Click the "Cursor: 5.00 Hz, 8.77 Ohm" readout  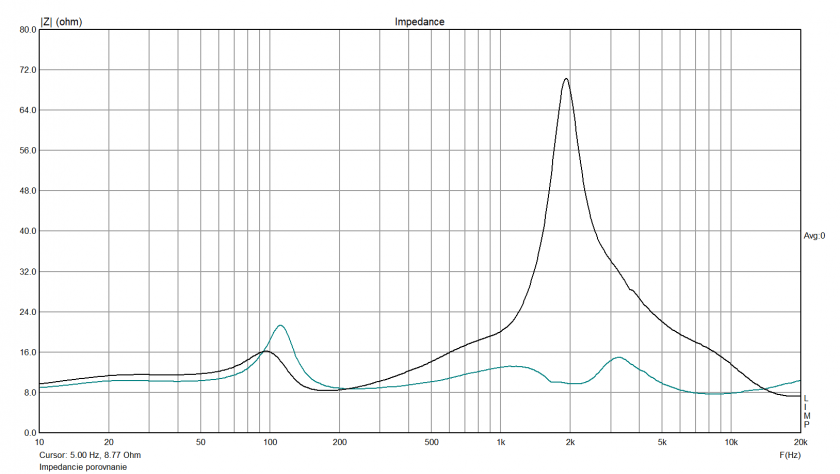point(90,455)
